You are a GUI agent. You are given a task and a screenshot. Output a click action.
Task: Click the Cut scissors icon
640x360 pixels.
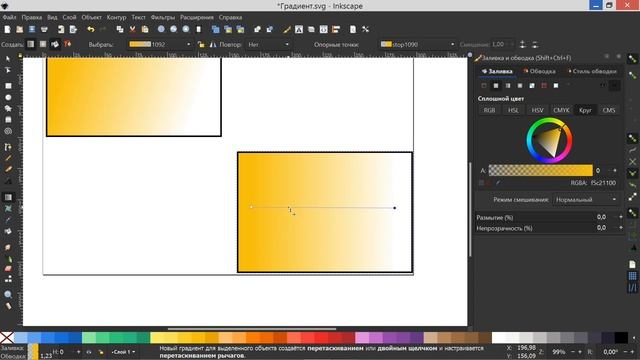pyautogui.click(x=132, y=29)
